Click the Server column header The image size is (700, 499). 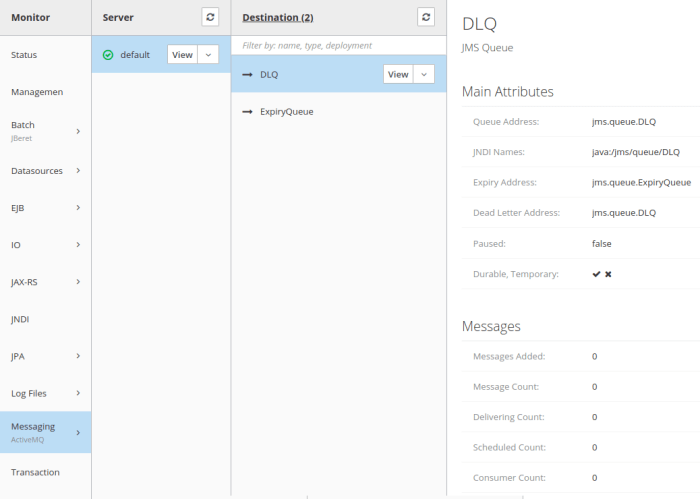tap(118, 17)
